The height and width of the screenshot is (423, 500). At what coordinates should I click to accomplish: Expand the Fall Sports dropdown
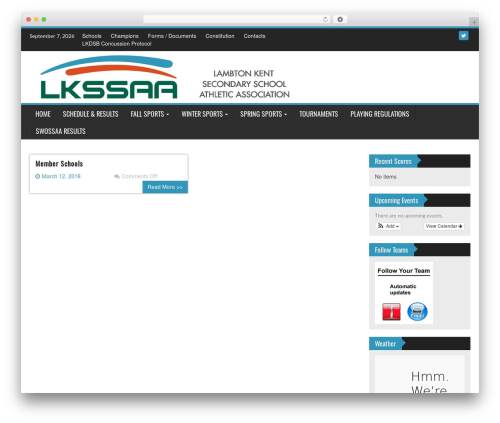pyautogui.click(x=150, y=114)
